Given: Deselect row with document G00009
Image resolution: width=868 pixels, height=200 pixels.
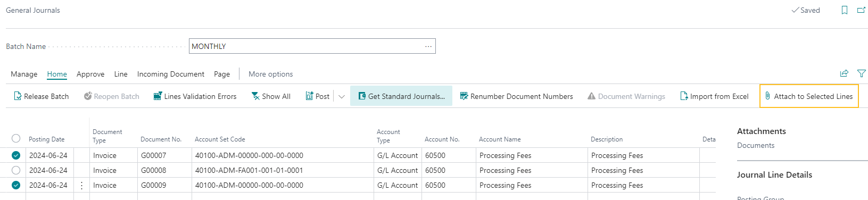Looking at the screenshot, I should click(16, 185).
